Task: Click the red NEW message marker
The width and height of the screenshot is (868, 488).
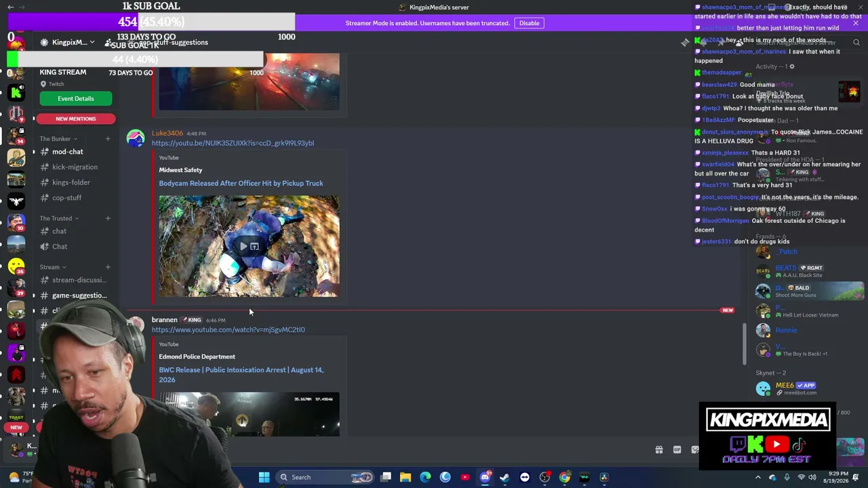Action: (x=728, y=310)
